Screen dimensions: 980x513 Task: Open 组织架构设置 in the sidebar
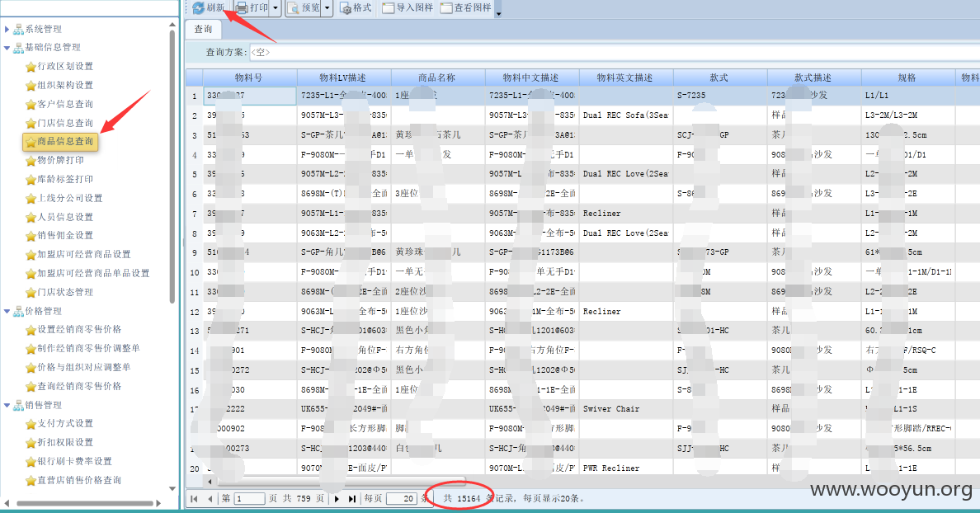coord(65,85)
